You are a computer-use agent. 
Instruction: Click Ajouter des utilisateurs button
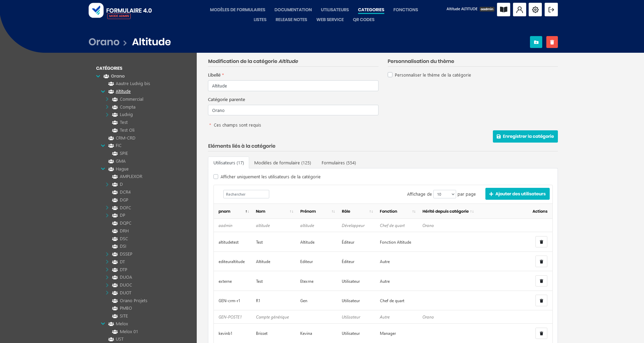point(517,194)
